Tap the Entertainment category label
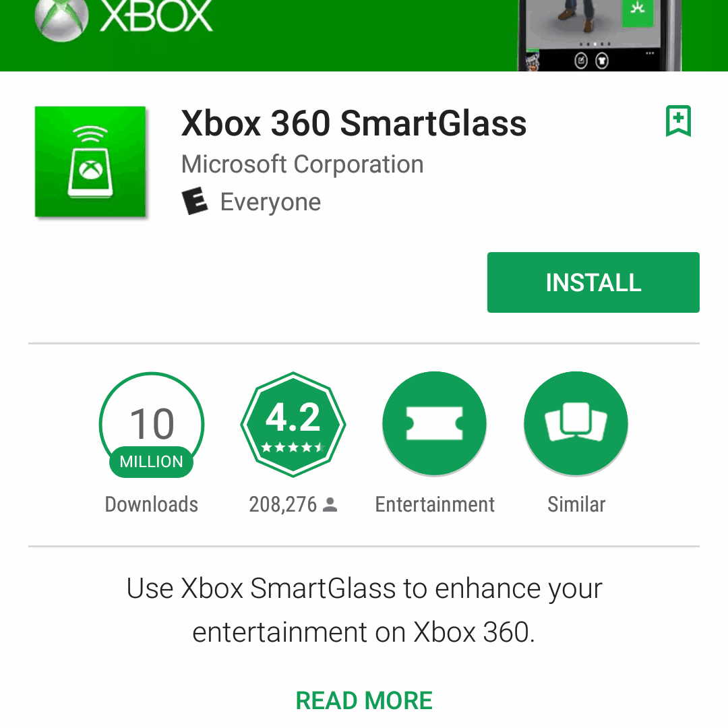728x728 pixels. coord(435,504)
